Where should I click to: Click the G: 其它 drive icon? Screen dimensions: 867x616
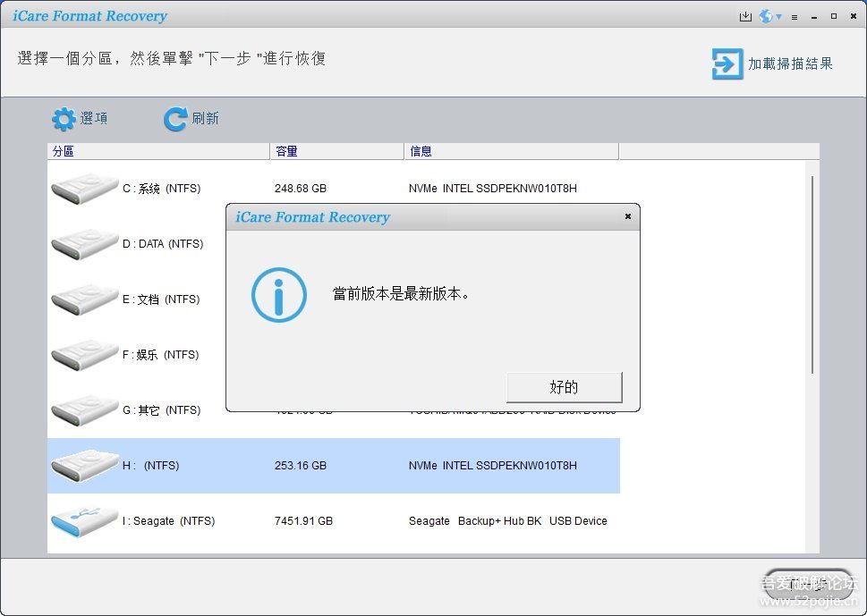coord(84,410)
